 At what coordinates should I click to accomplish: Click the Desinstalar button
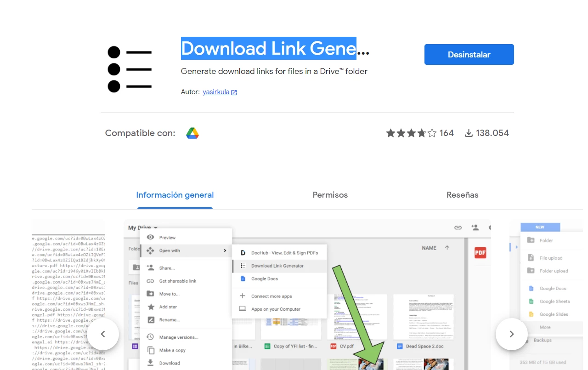point(469,54)
